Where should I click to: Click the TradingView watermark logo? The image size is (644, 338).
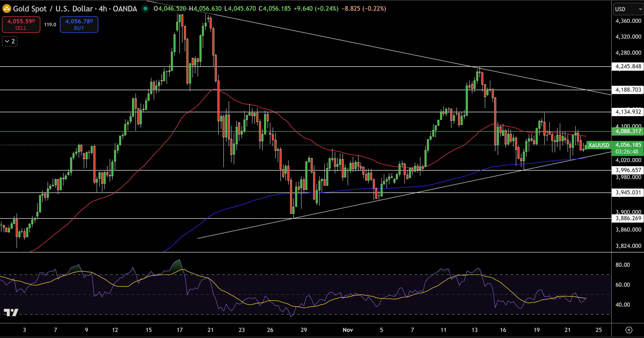[11, 312]
